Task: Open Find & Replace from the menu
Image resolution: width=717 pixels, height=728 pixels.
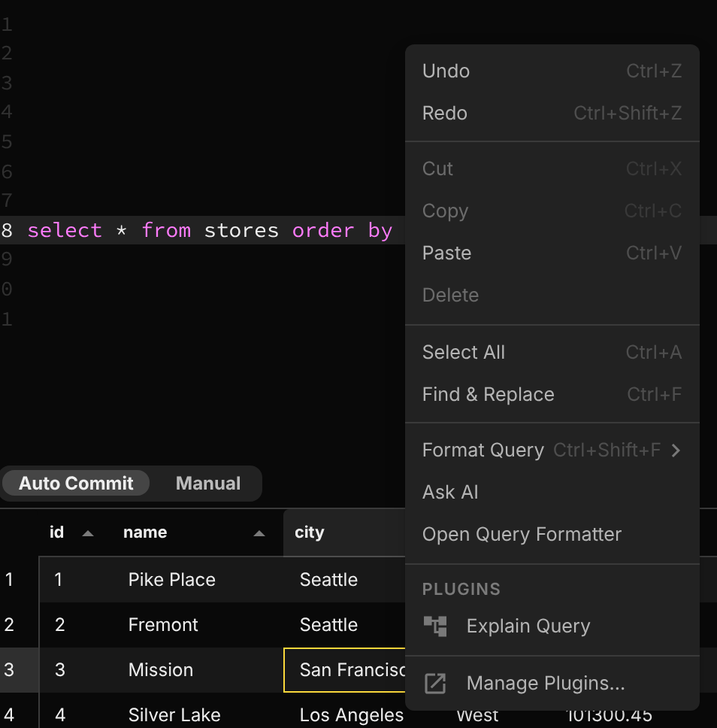Action: point(552,395)
